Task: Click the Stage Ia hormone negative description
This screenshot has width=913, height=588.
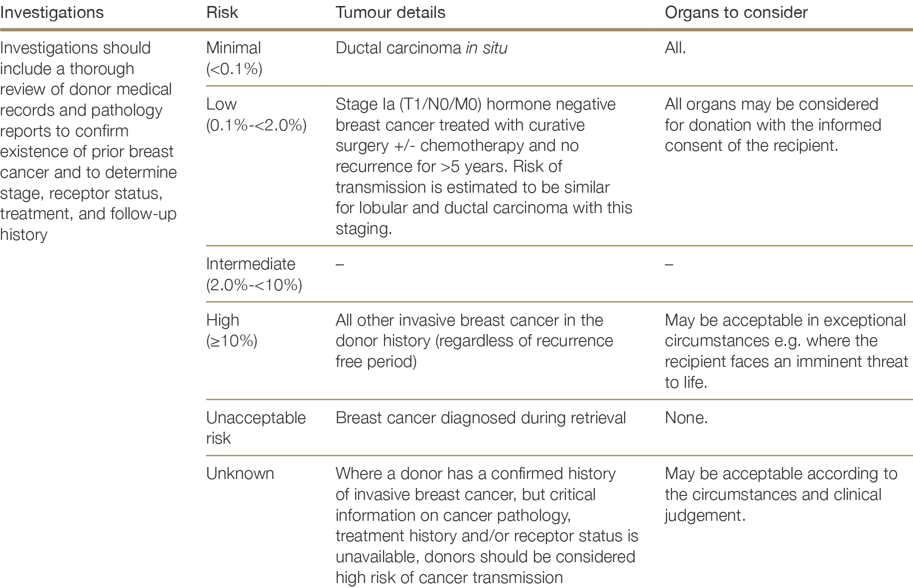Action: click(483, 166)
